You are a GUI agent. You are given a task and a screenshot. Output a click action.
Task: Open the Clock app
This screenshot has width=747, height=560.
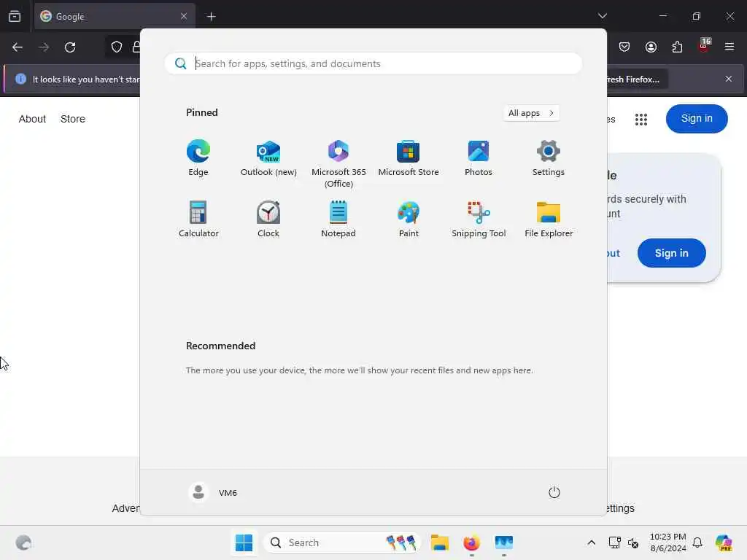268,219
